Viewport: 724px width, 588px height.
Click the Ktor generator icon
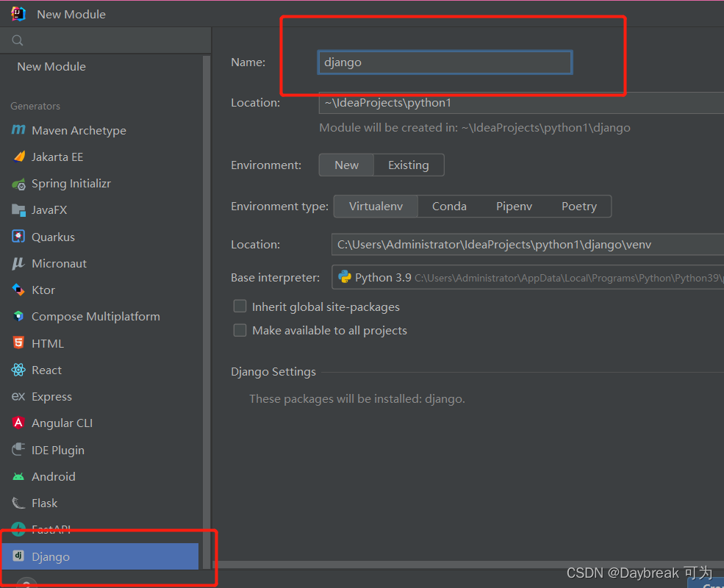(18, 290)
